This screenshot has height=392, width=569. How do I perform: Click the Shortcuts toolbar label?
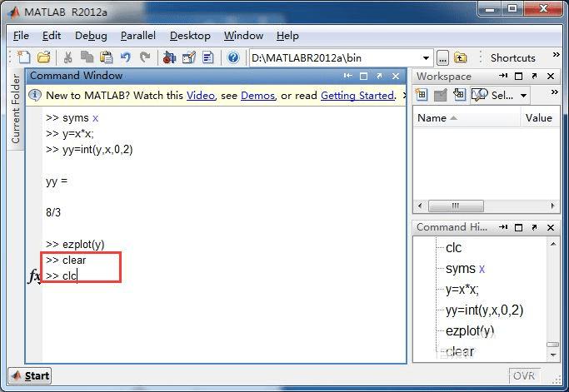click(512, 58)
